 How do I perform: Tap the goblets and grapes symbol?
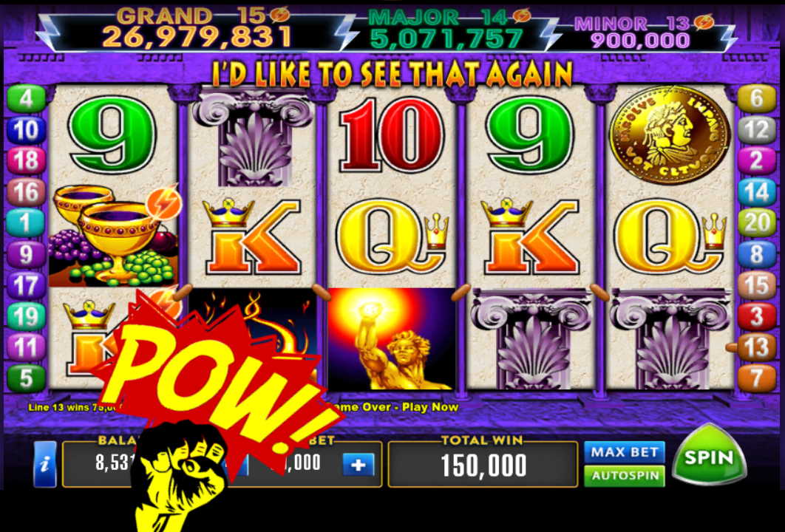point(114,235)
